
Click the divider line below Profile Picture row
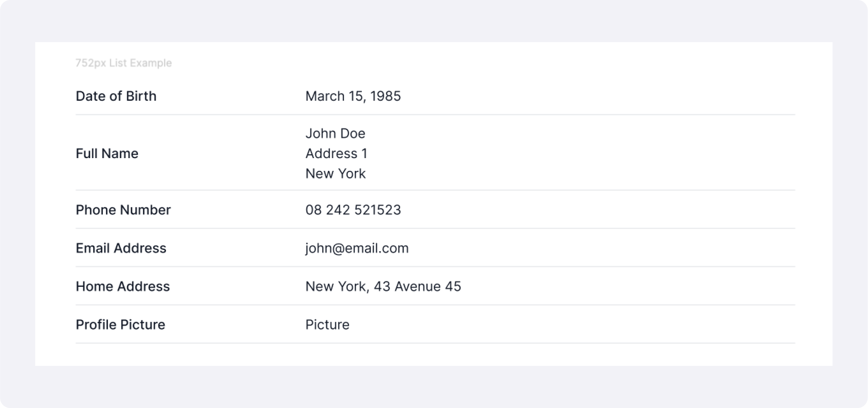[x=435, y=343]
